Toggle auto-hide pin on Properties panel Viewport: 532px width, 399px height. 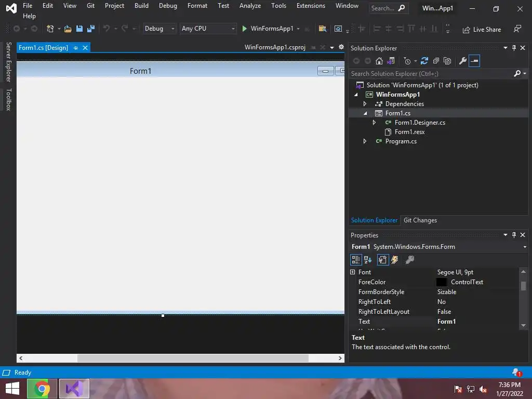pyautogui.click(x=514, y=235)
